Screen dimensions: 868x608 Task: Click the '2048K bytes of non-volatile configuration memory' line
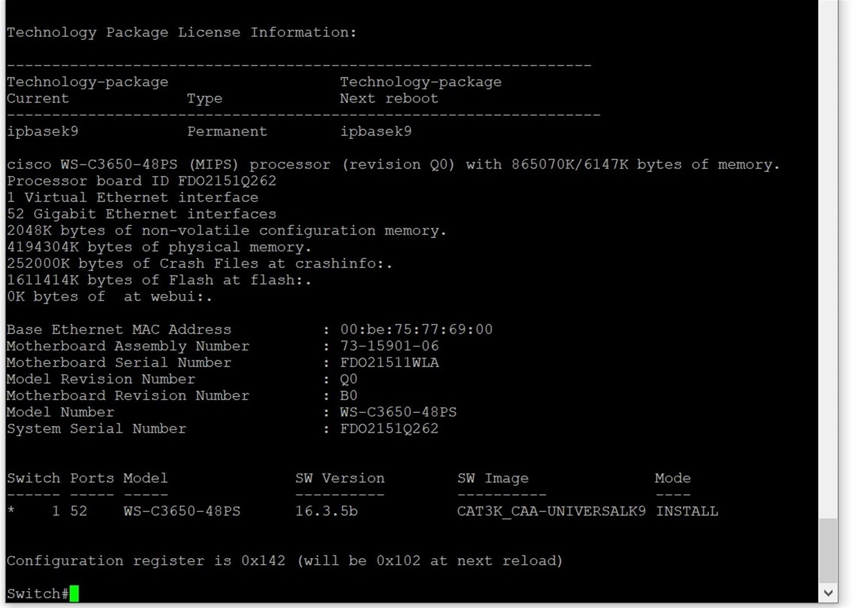(227, 231)
